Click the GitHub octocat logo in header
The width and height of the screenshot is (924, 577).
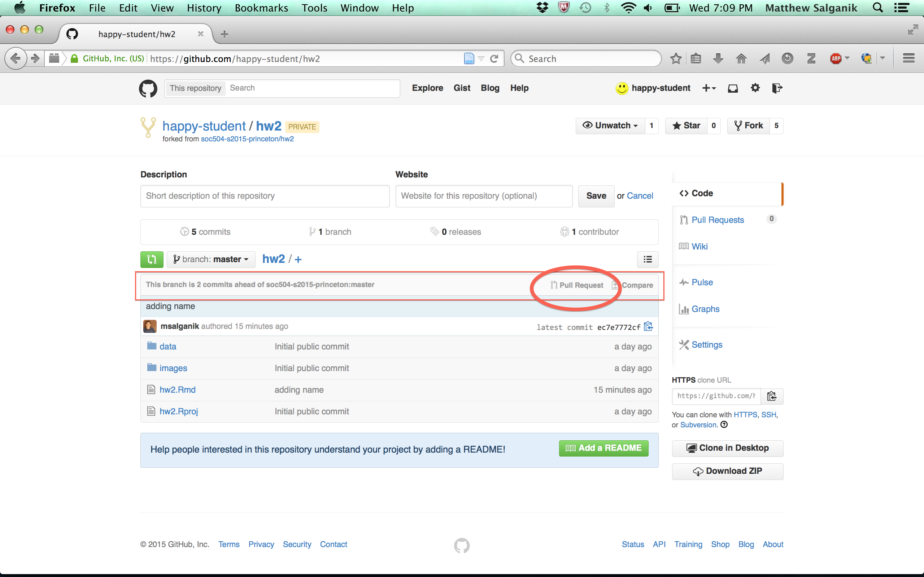[148, 89]
